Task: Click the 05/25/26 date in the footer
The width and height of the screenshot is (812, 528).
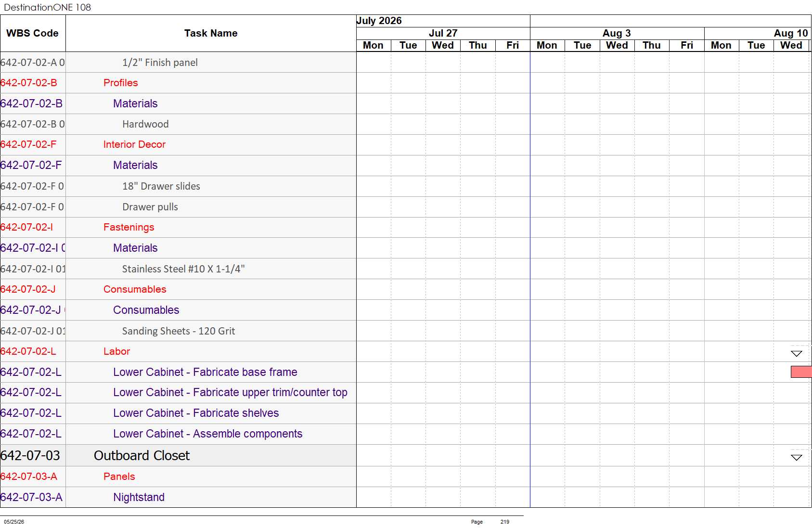Action: coord(14,522)
